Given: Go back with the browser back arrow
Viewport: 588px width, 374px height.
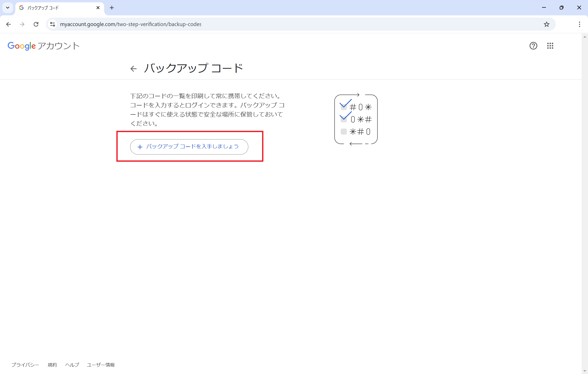Looking at the screenshot, I should [8, 24].
